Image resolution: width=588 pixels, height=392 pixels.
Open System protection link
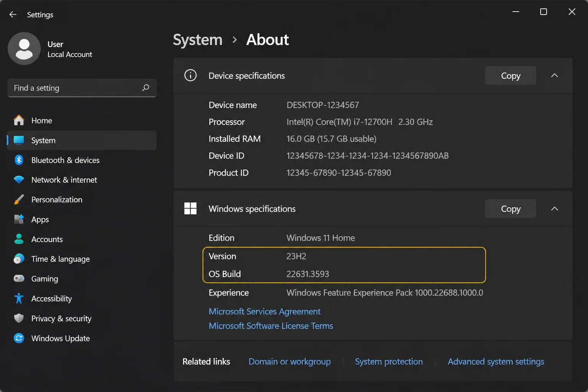pos(389,361)
